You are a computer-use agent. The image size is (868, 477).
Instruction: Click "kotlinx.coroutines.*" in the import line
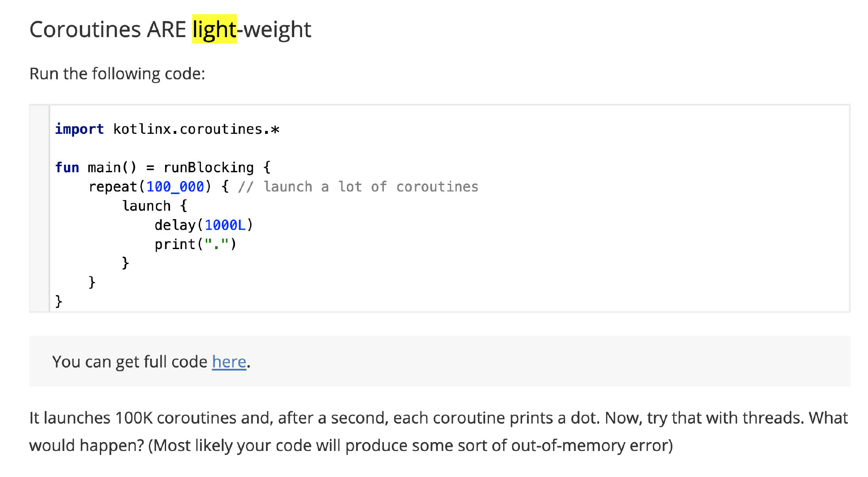196,129
